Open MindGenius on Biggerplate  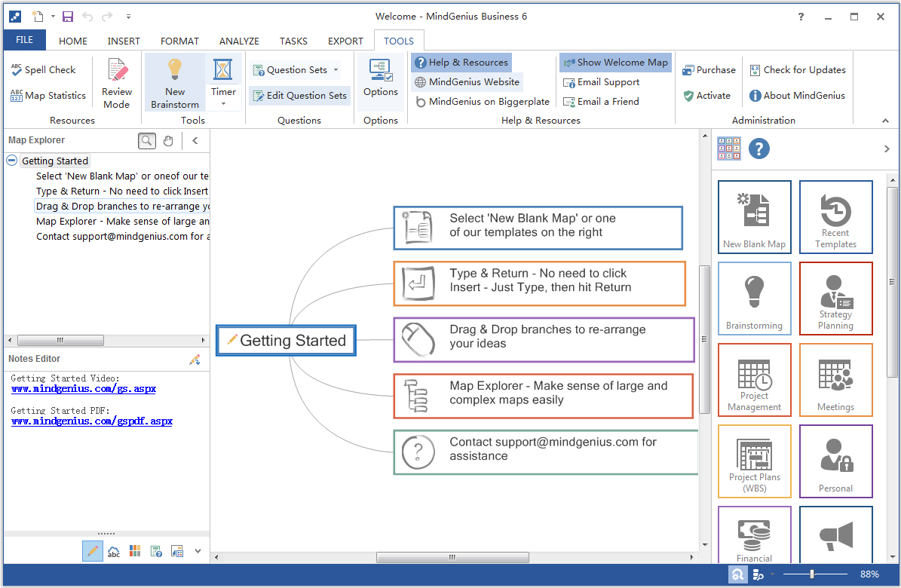482,101
